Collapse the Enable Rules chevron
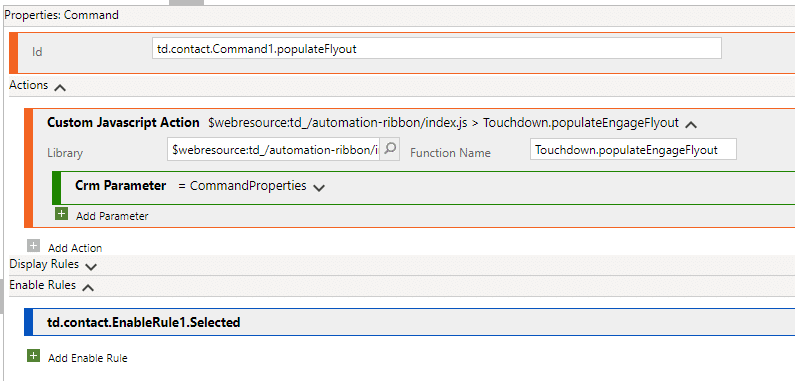This screenshot has width=795, height=381. pos(88,288)
